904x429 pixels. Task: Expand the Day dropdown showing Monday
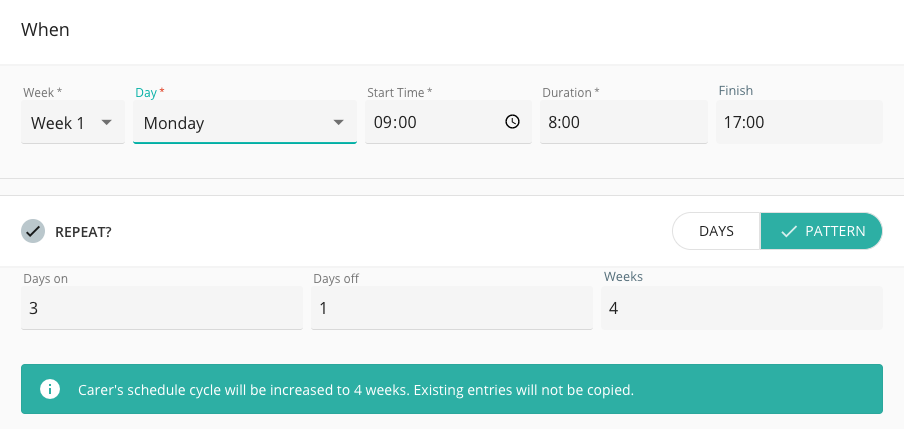[244, 122]
